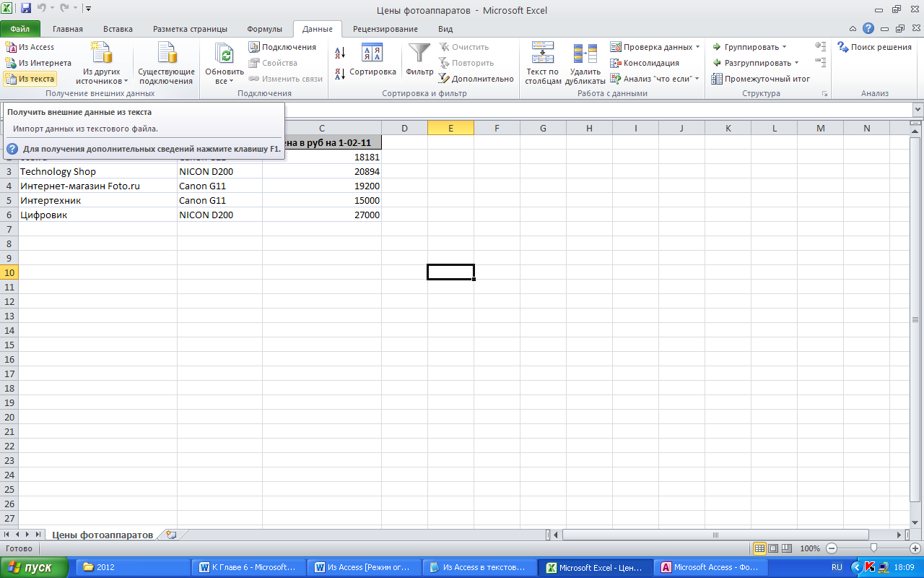Click cell Интернет-магазин Foto.ru

click(97, 186)
